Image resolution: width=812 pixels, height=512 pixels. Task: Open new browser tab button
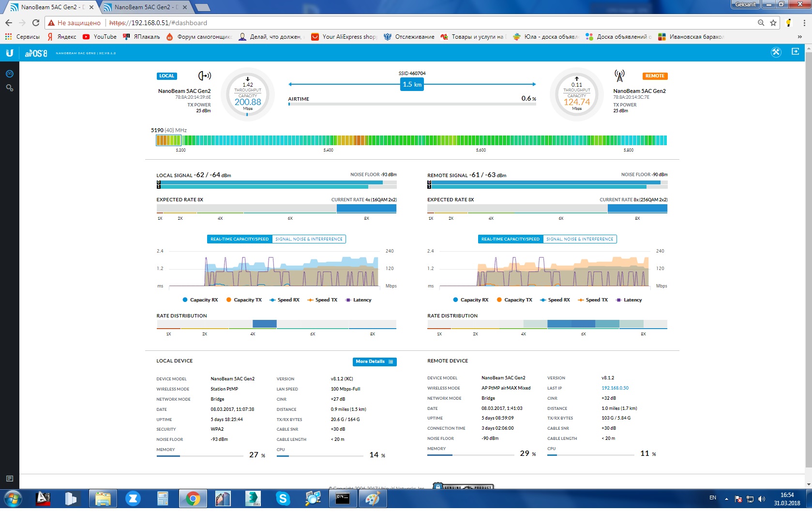[x=202, y=7]
